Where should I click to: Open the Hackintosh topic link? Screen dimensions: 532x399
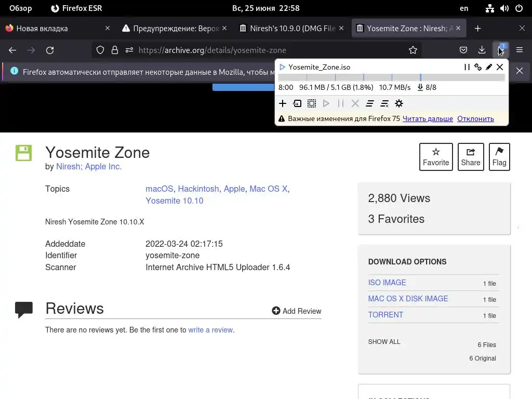(x=198, y=189)
